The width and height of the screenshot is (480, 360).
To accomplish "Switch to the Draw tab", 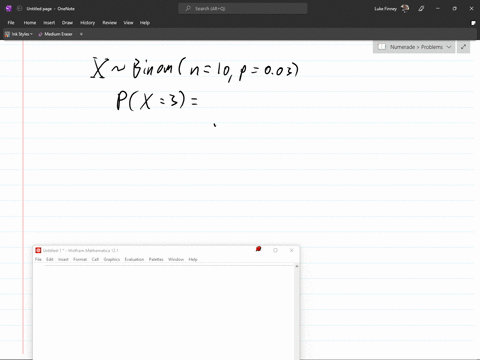I will tap(67, 23).
